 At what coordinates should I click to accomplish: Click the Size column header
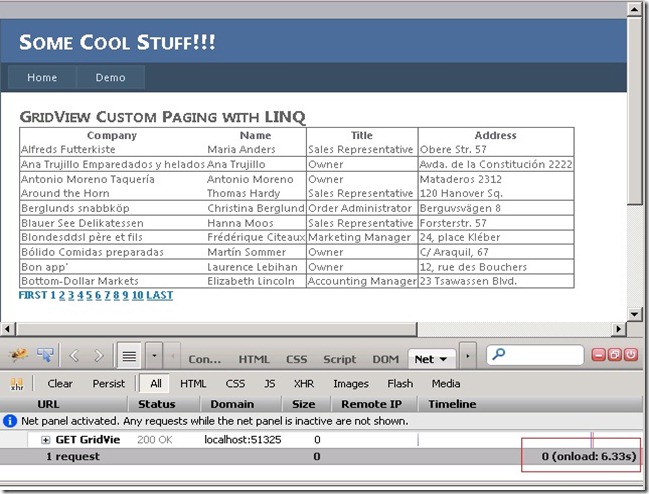(x=306, y=404)
